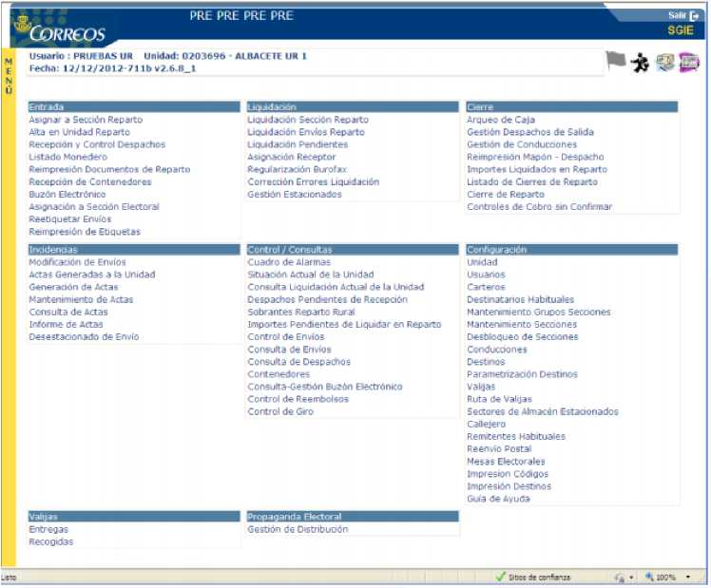Viewport: 711px width, 588px height.
Task: Click the running postman icon
Action: click(641, 63)
